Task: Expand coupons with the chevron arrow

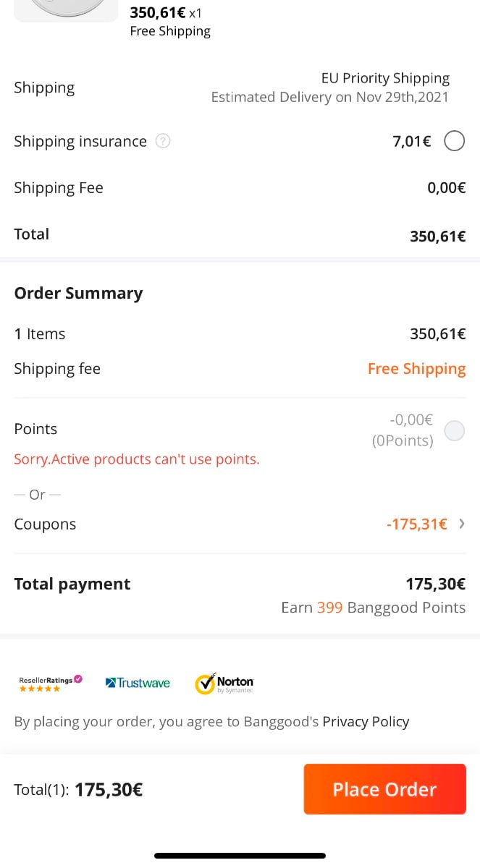Action: click(462, 524)
